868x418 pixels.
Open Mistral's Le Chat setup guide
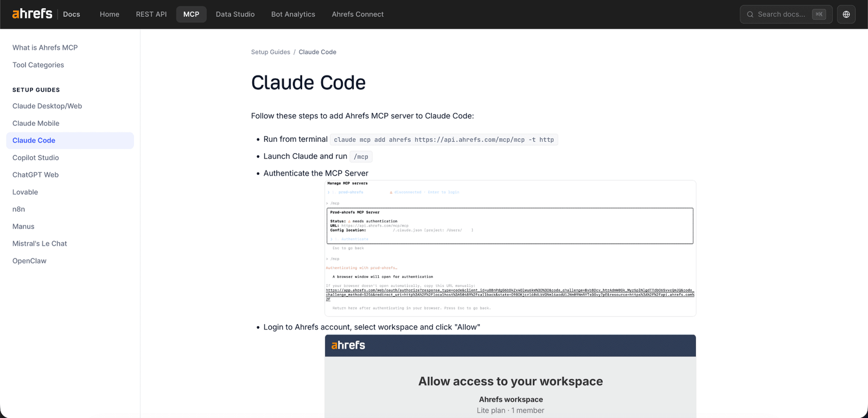click(40, 244)
